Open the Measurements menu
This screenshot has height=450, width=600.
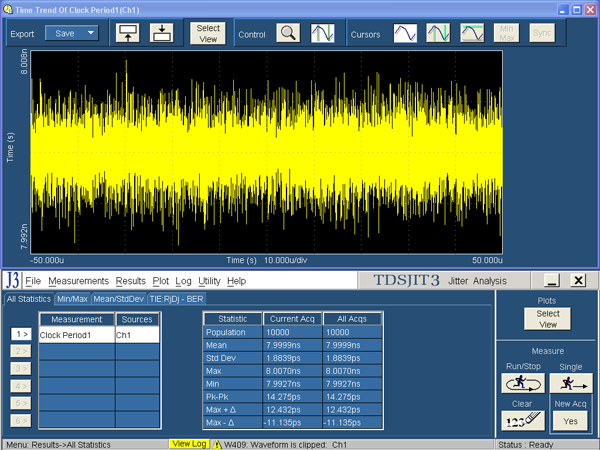tap(79, 281)
